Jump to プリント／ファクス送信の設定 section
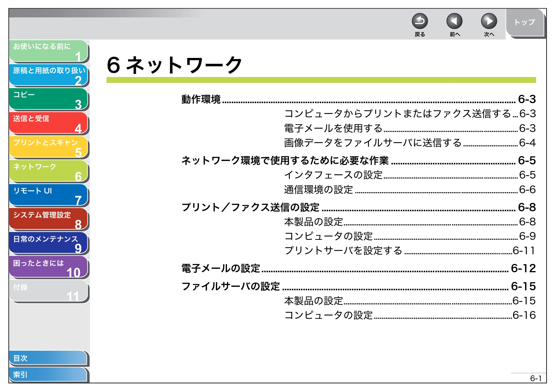555x392 pixels. pyautogui.click(x=359, y=207)
